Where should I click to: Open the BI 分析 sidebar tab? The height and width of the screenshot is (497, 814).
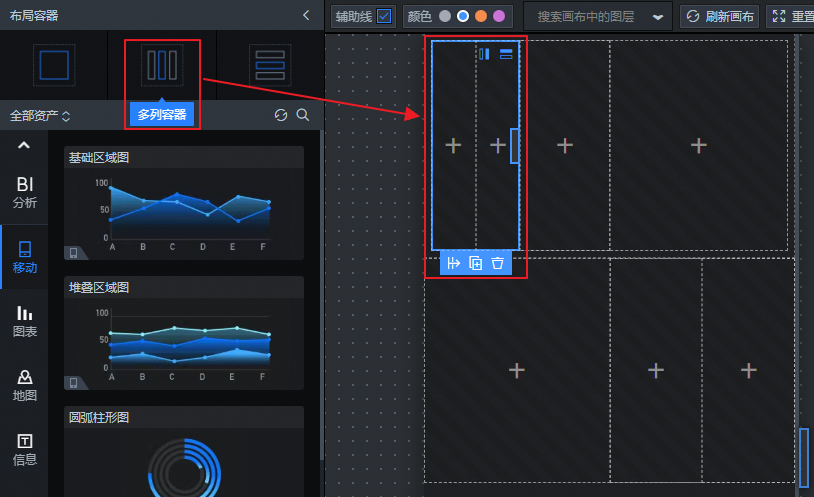tap(24, 192)
